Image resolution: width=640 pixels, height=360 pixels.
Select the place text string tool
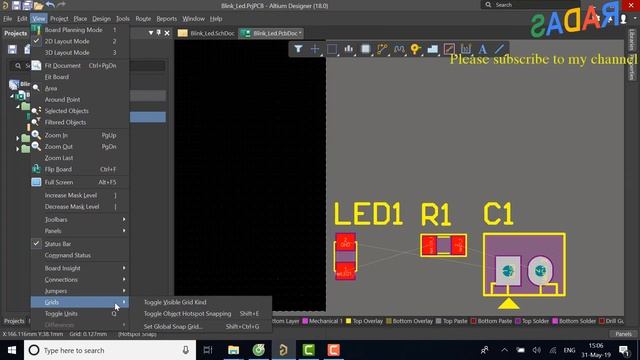pyautogui.click(x=482, y=49)
